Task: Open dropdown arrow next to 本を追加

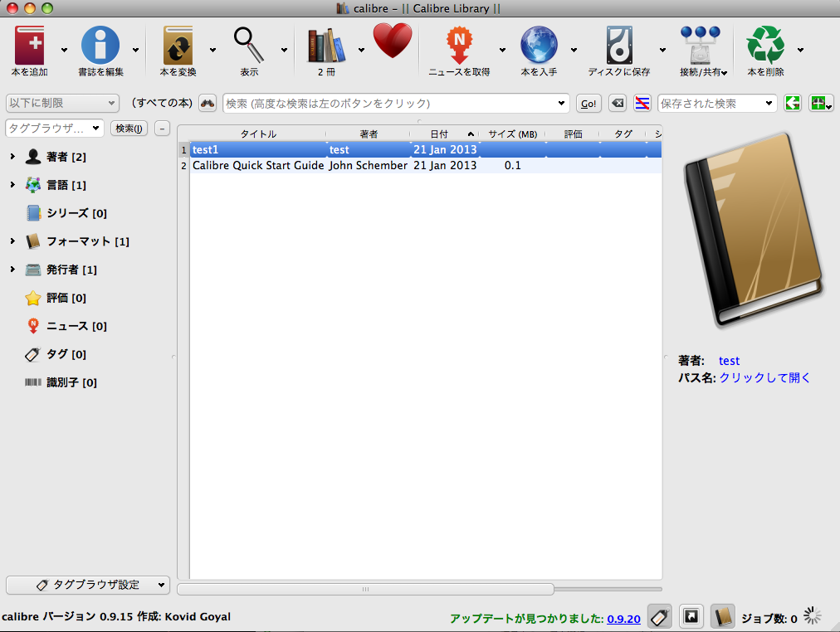Action: [x=64, y=50]
